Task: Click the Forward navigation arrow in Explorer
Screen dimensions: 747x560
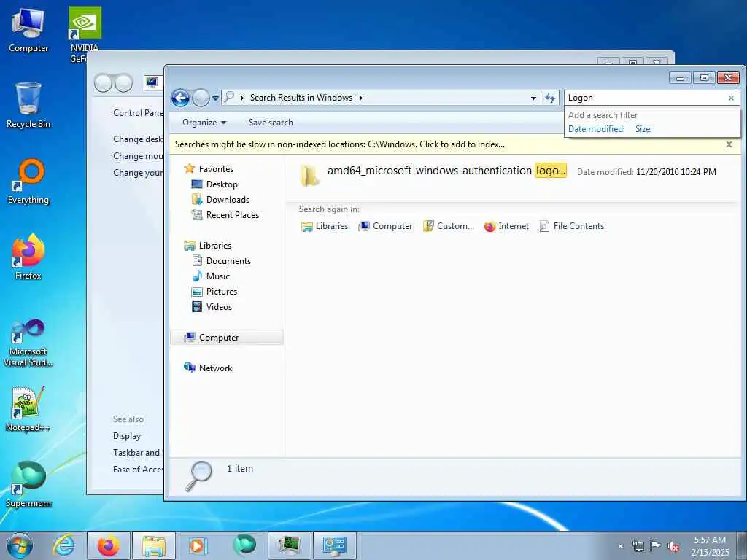Action: click(x=201, y=98)
